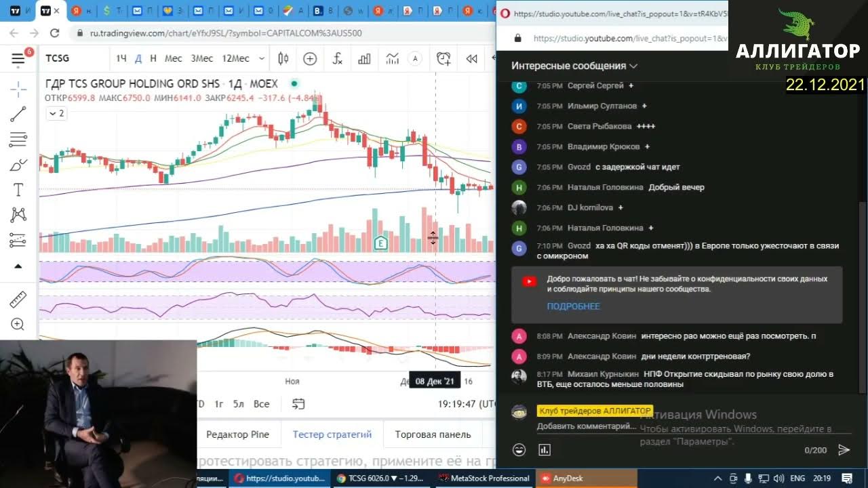Open the Fibonacci/pitchfork lines tool
This screenshot has width=868, height=488.
18,140
